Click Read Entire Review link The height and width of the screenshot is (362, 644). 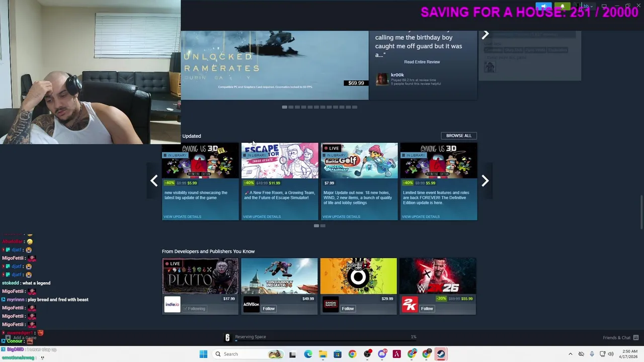point(422,62)
